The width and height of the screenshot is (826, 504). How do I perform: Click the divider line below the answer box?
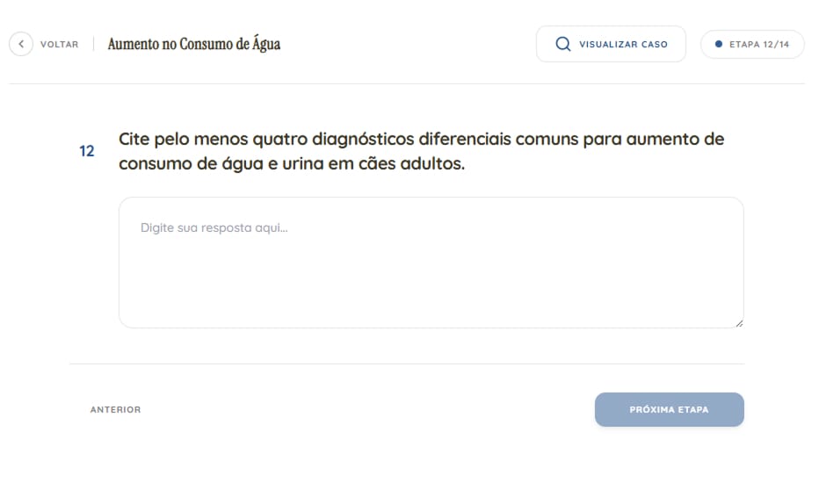click(406, 364)
